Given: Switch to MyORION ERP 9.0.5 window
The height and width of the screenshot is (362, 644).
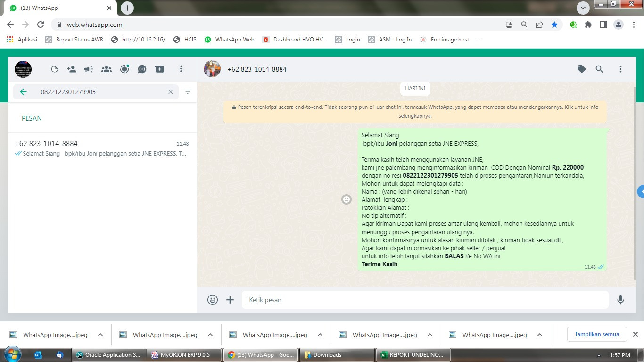Looking at the screenshot, I should click(184, 355).
